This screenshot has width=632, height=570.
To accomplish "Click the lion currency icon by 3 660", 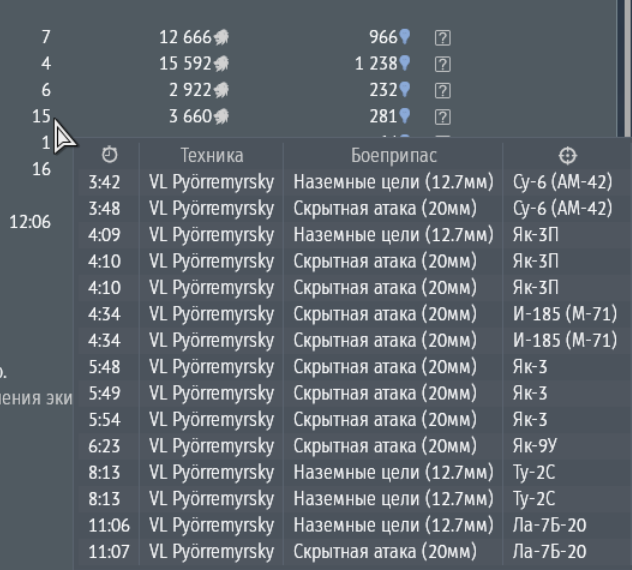I will (221, 116).
